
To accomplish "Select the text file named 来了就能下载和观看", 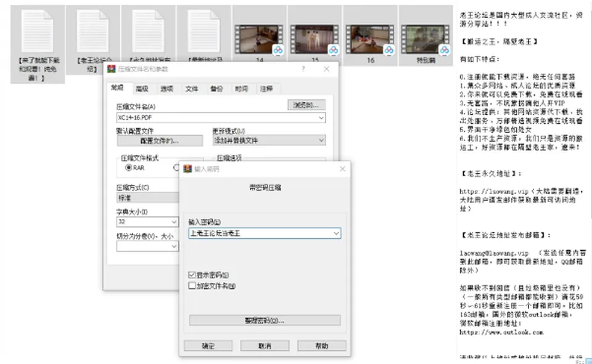I will [38, 44].
